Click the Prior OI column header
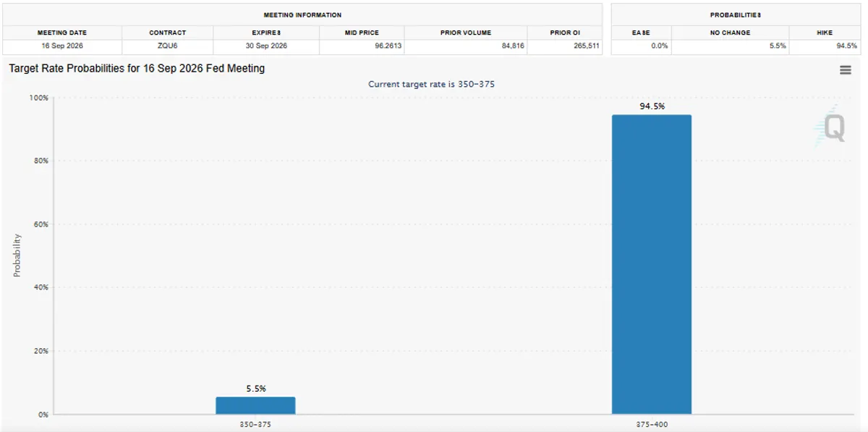 (564, 33)
